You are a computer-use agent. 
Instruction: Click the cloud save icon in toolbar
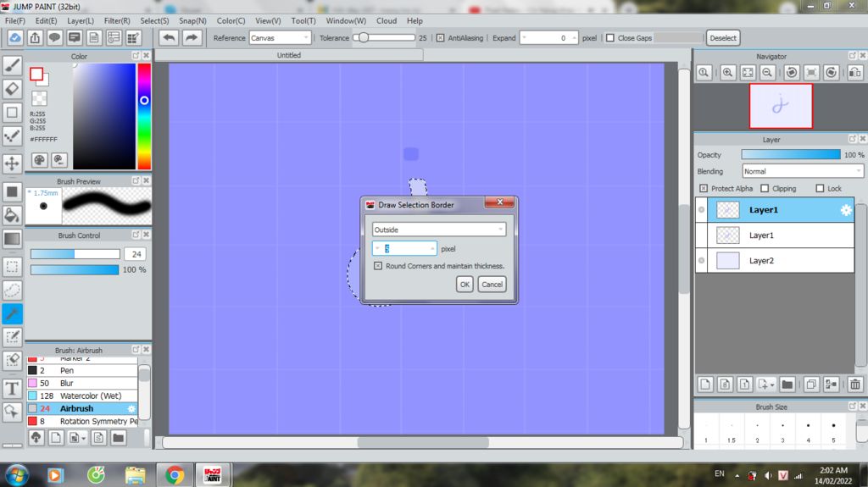15,37
